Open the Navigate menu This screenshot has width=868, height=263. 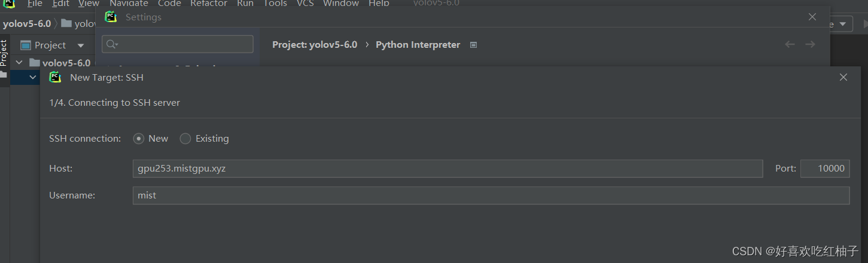[x=129, y=4]
